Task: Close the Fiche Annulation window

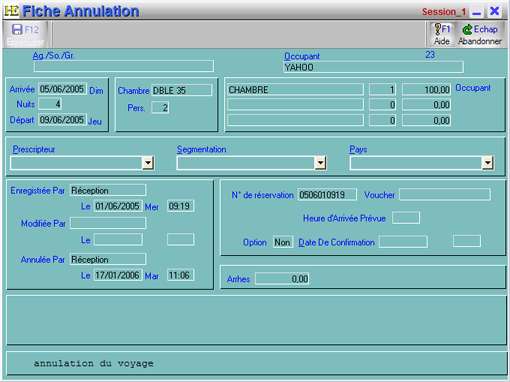Action: point(495,11)
